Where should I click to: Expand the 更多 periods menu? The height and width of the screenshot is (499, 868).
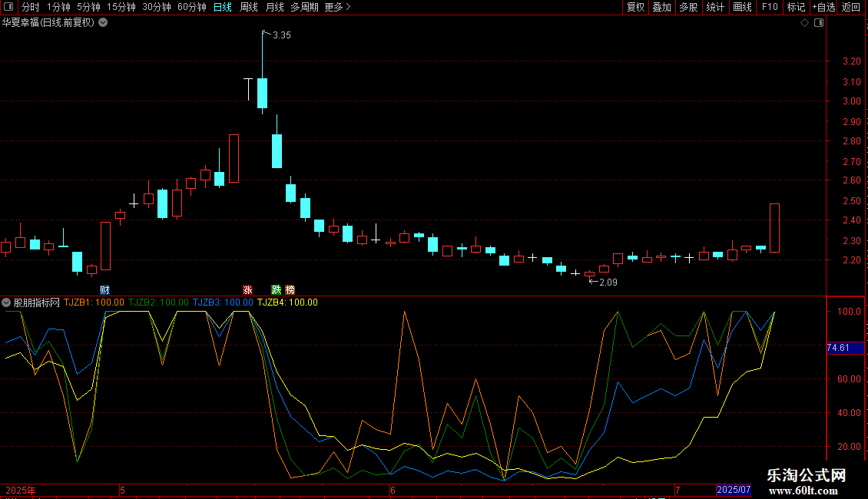click(x=338, y=7)
